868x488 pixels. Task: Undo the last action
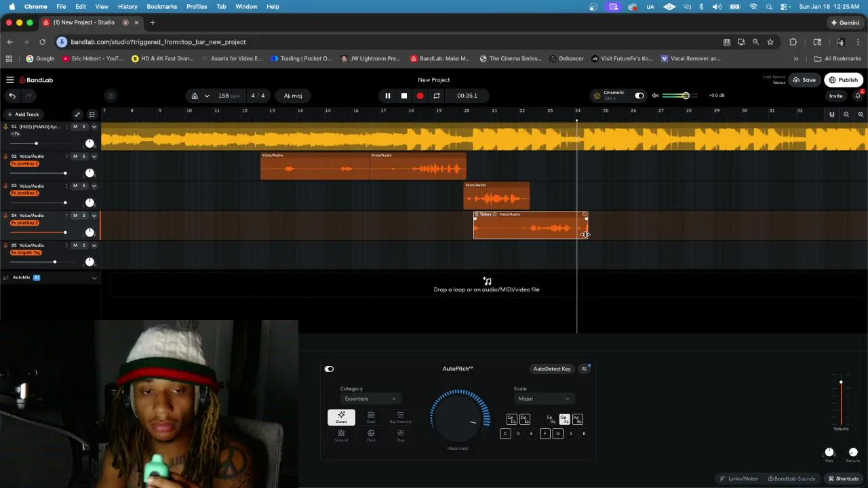click(12, 96)
